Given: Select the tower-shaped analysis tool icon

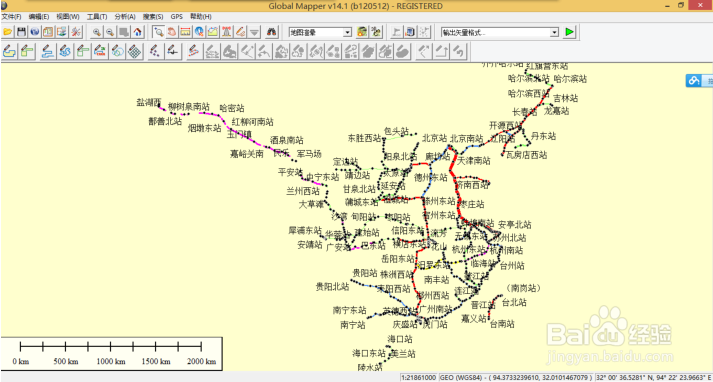Looking at the screenshot, I should tap(226, 32).
